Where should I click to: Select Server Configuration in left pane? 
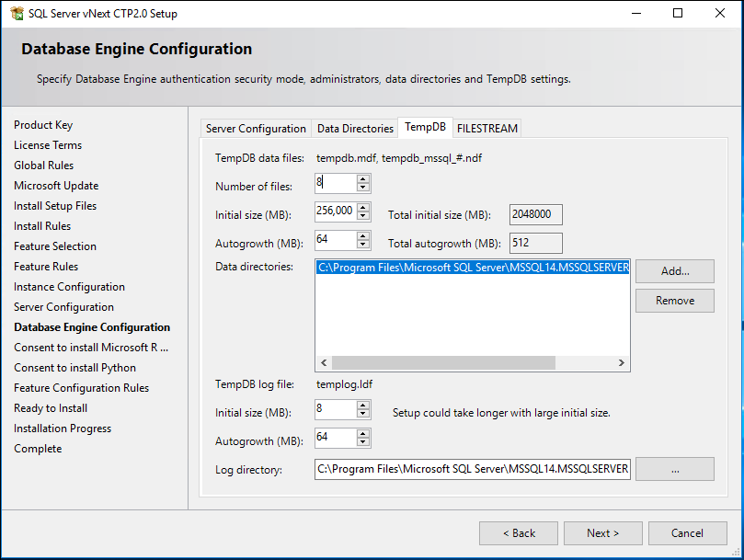pyautogui.click(x=63, y=306)
